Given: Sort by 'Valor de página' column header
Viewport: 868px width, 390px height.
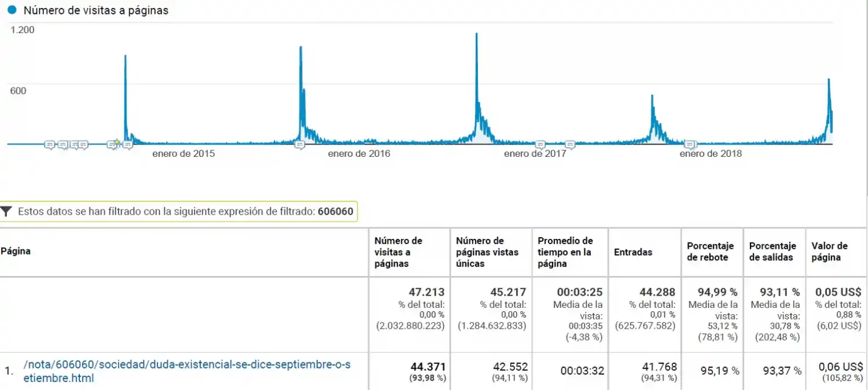Looking at the screenshot, I should [x=829, y=252].
